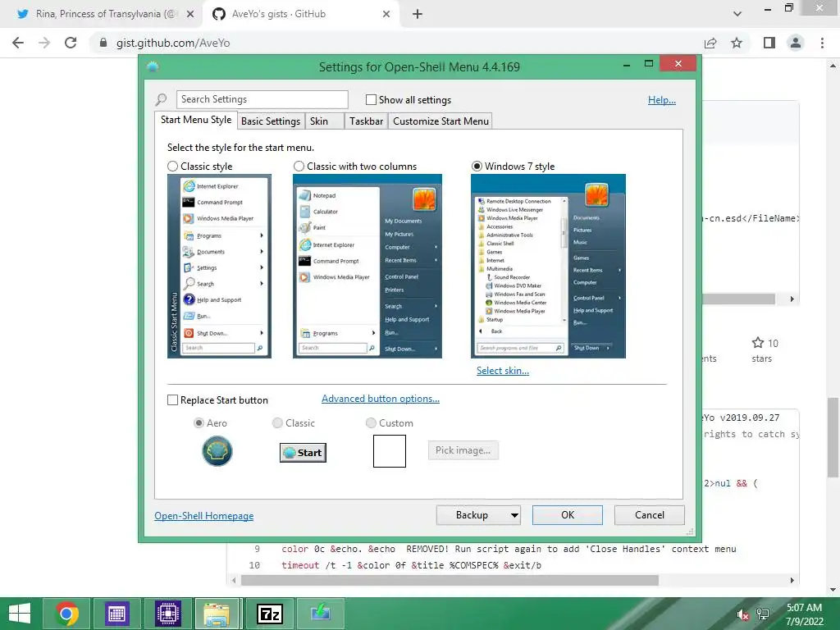The image size is (840, 630).
Task: Switch to the AveYo's gists browser tab
Action: [x=300, y=14]
